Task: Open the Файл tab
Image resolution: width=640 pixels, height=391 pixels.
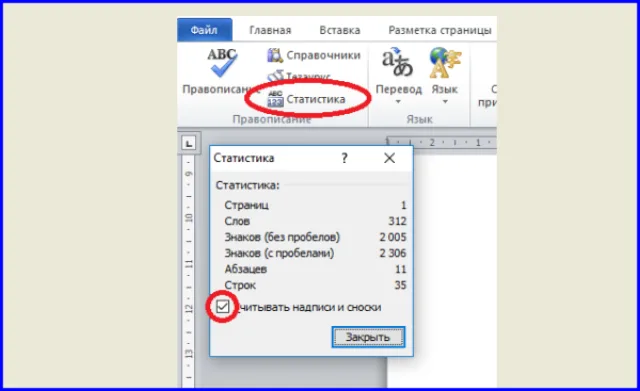Action: click(204, 30)
